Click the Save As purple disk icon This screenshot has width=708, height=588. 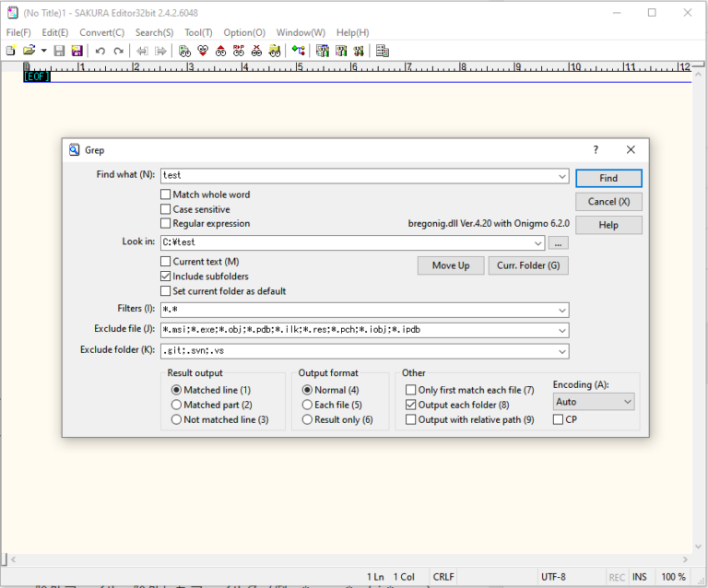(x=77, y=51)
